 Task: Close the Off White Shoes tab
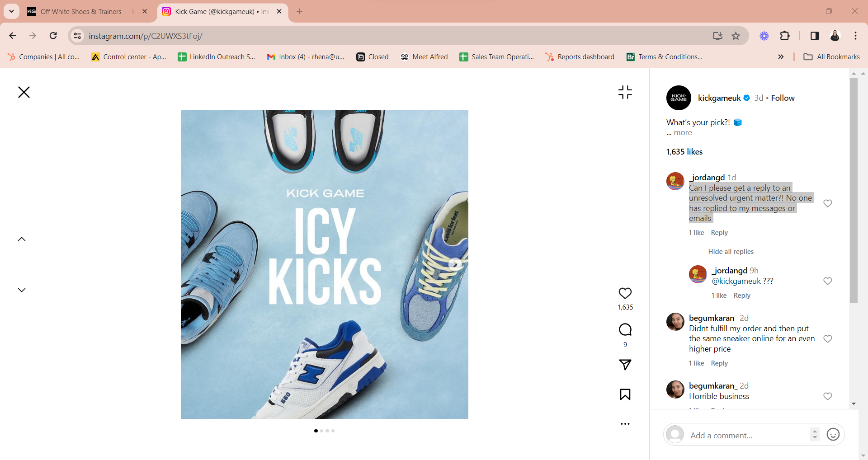point(145,12)
